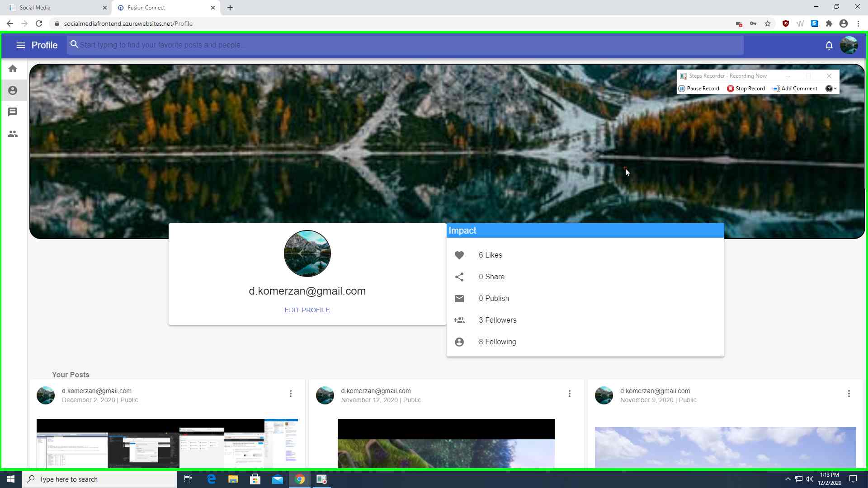Close the Fusion Connect tab
Image resolution: width=868 pixels, height=488 pixels.
(213, 8)
